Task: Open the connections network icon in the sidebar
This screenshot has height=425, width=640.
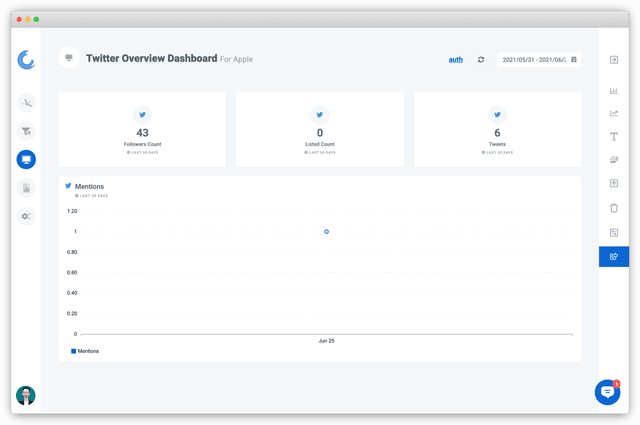Action: [x=26, y=103]
